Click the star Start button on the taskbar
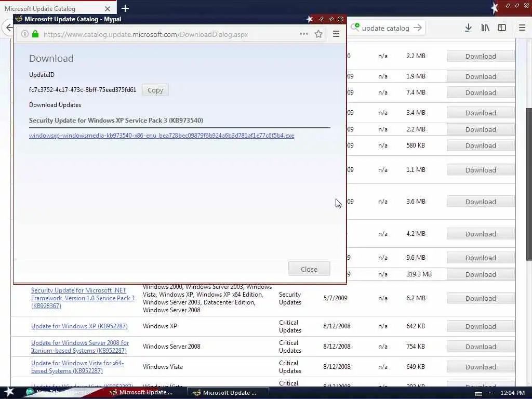The image size is (532, 399). click(9, 392)
